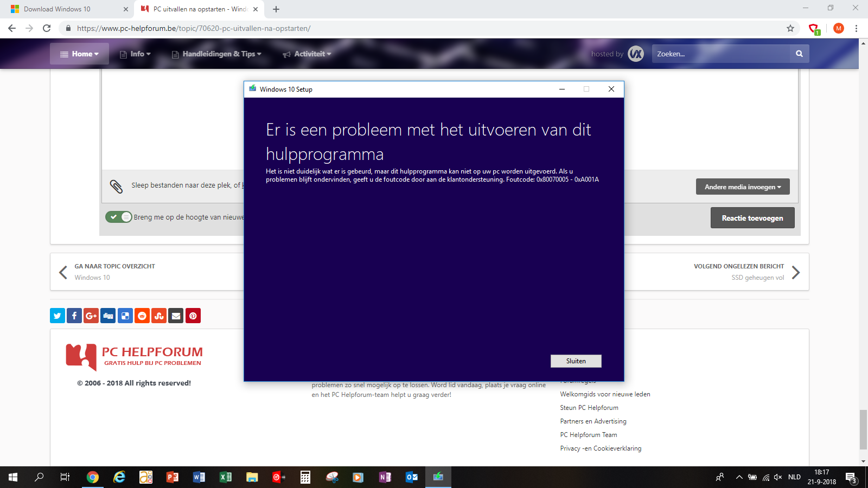Expand the Home dropdown menu

pyautogui.click(x=79, y=54)
